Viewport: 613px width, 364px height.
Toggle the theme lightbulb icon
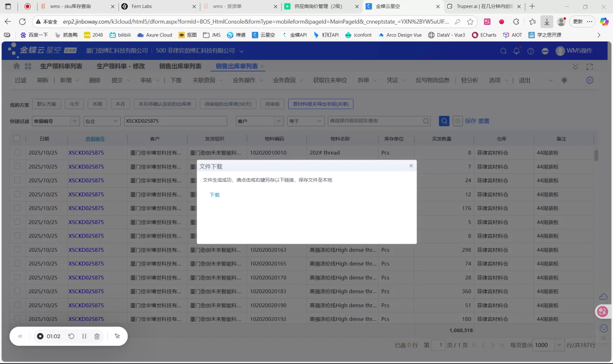pyautogui.click(x=564, y=80)
